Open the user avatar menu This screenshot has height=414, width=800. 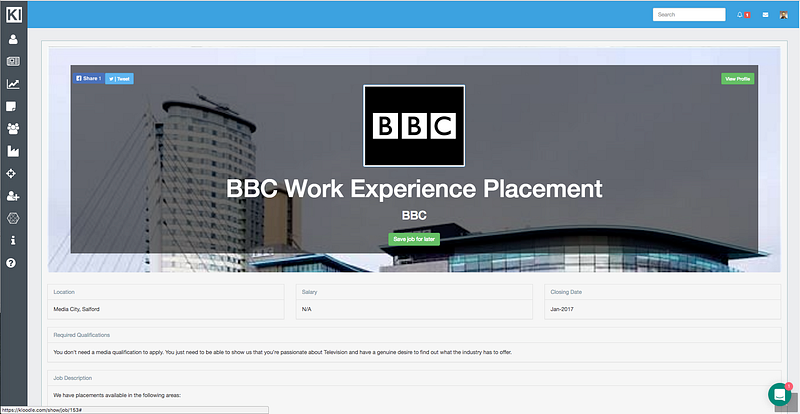coord(784,15)
